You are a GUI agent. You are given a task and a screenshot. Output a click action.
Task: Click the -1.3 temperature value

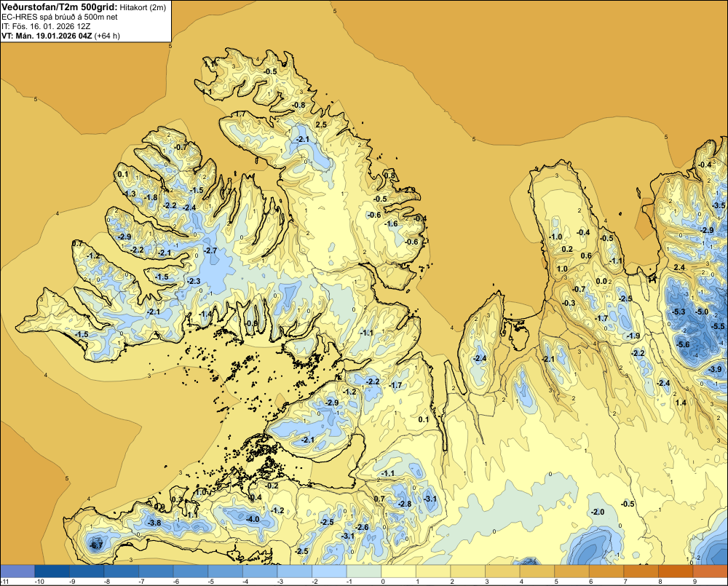[x=130, y=194]
